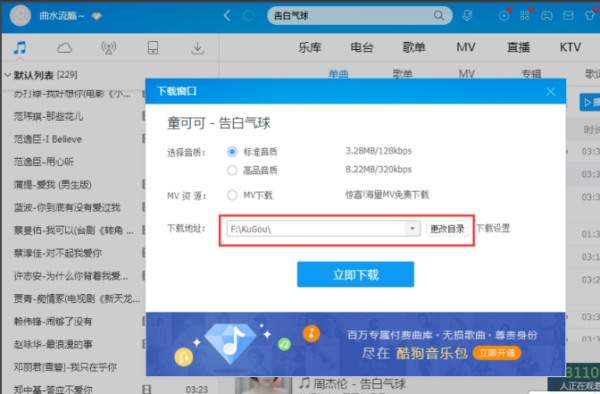This screenshot has width=600, height=394.
Task: Click 立即开通 on music pack banner
Action: pos(497,353)
